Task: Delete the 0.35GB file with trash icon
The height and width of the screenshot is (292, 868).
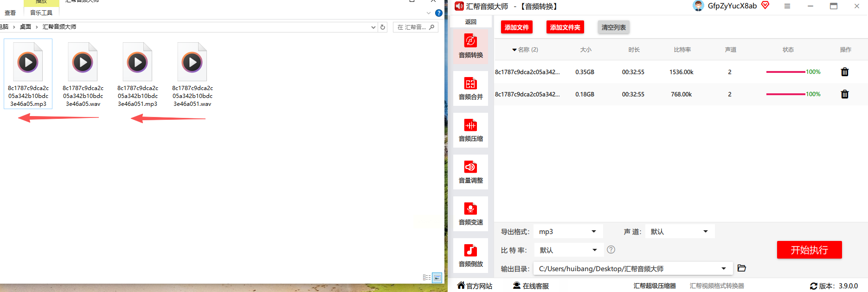Action: [845, 72]
